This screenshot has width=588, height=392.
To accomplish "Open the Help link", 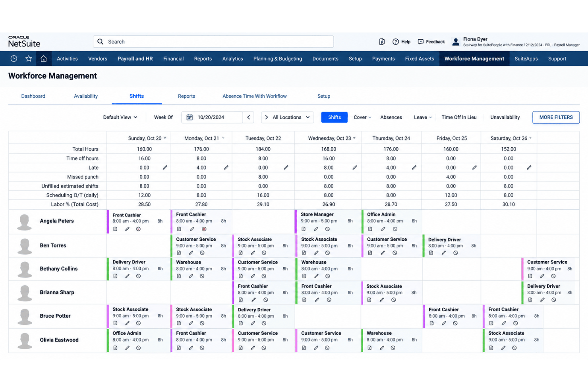I will [x=401, y=42].
